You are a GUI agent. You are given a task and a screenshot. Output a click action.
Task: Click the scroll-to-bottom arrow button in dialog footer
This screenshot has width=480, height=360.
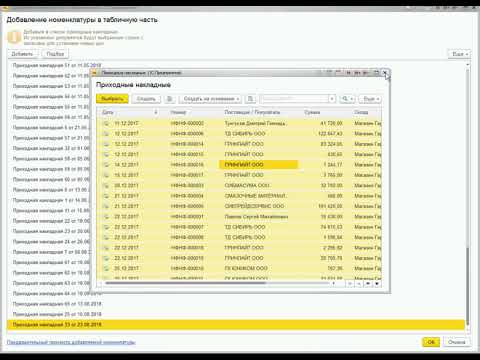coord(377,284)
